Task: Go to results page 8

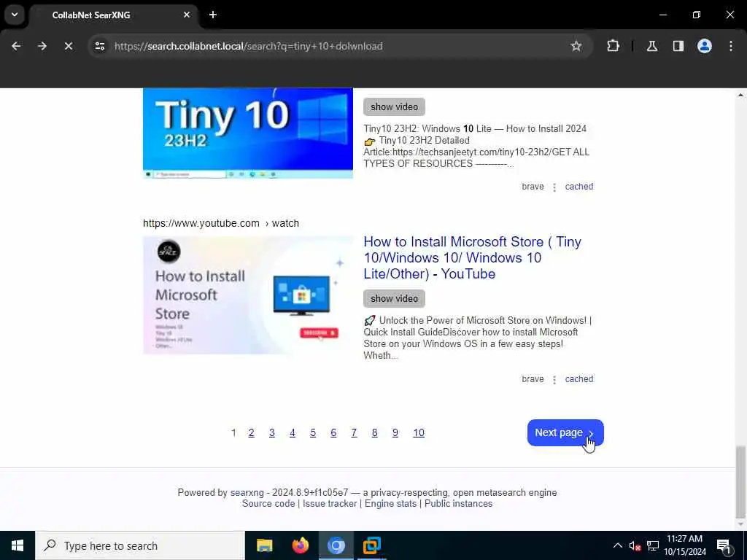Action: pos(374,433)
